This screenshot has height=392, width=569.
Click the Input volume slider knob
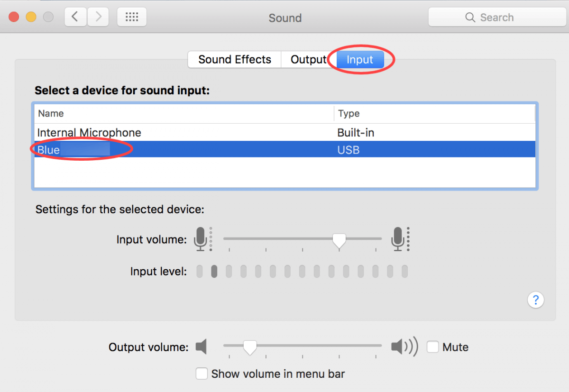[339, 240]
